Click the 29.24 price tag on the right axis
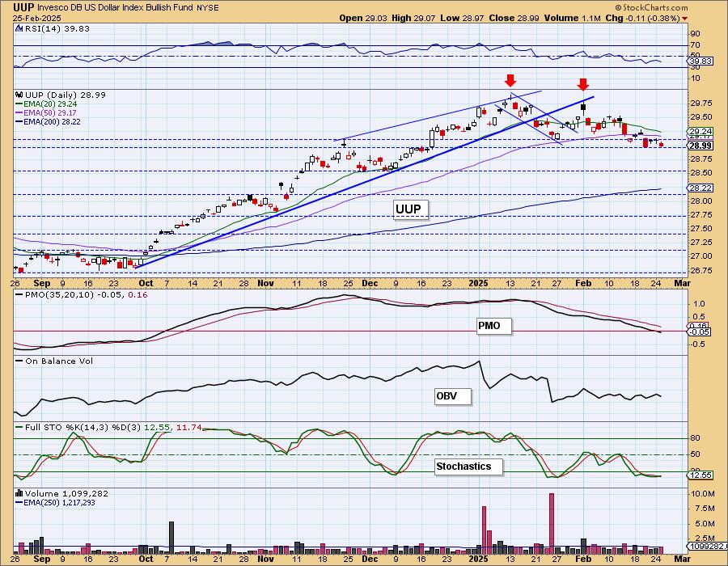 click(x=700, y=131)
